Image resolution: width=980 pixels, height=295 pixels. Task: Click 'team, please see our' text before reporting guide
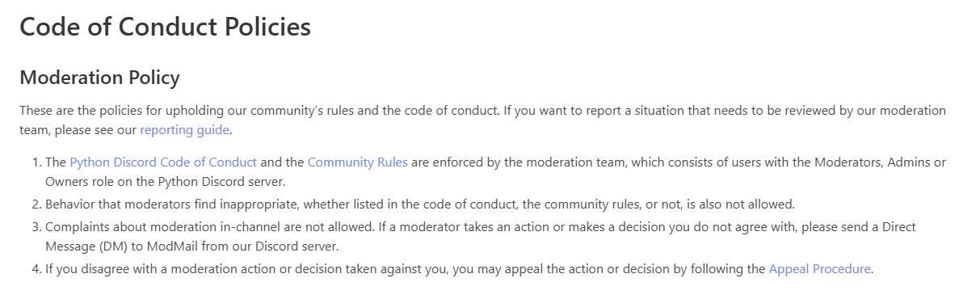(78, 129)
